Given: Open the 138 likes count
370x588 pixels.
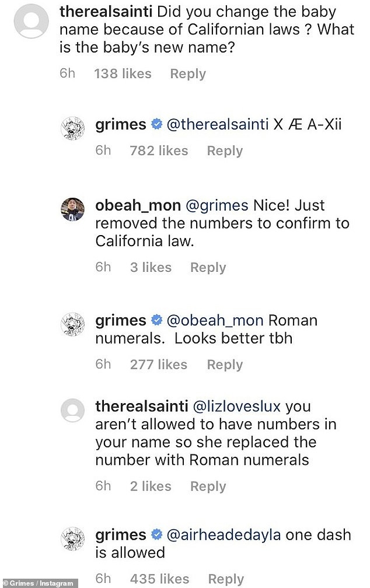Looking at the screenshot, I should tap(123, 73).
